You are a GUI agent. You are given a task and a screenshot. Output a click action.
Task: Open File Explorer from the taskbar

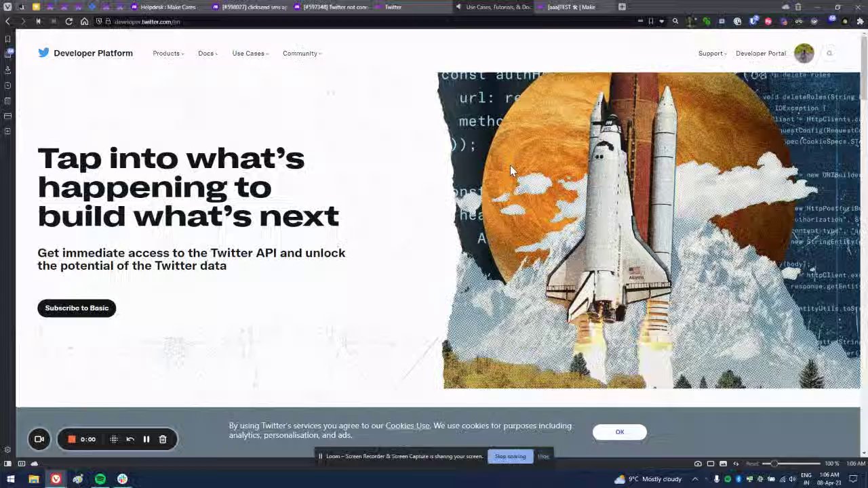click(33, 479)
